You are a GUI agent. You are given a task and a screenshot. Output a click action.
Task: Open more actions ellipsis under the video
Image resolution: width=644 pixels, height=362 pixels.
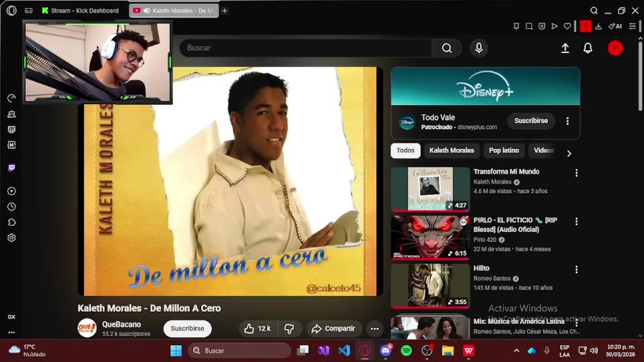click(375, 328)
